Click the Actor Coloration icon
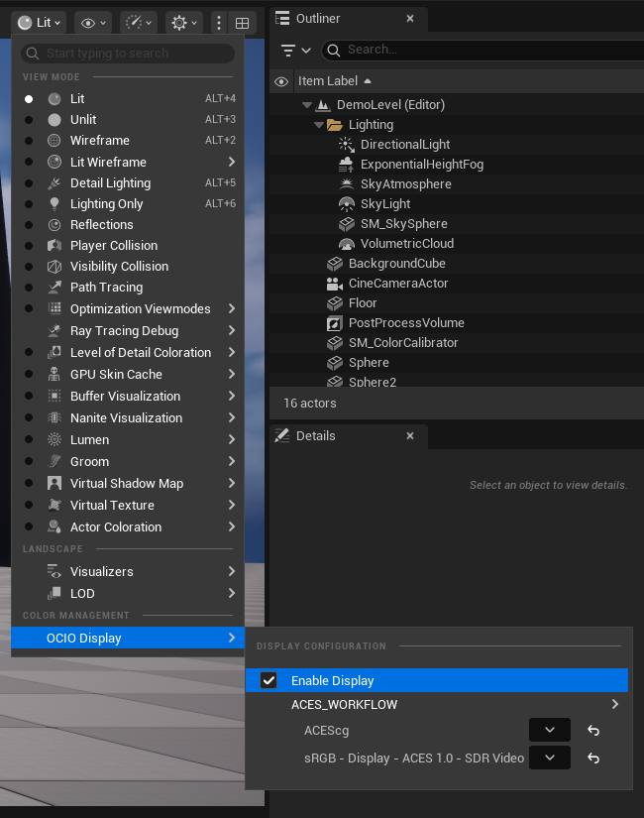The image size is (644, 818). click(54, 526)
